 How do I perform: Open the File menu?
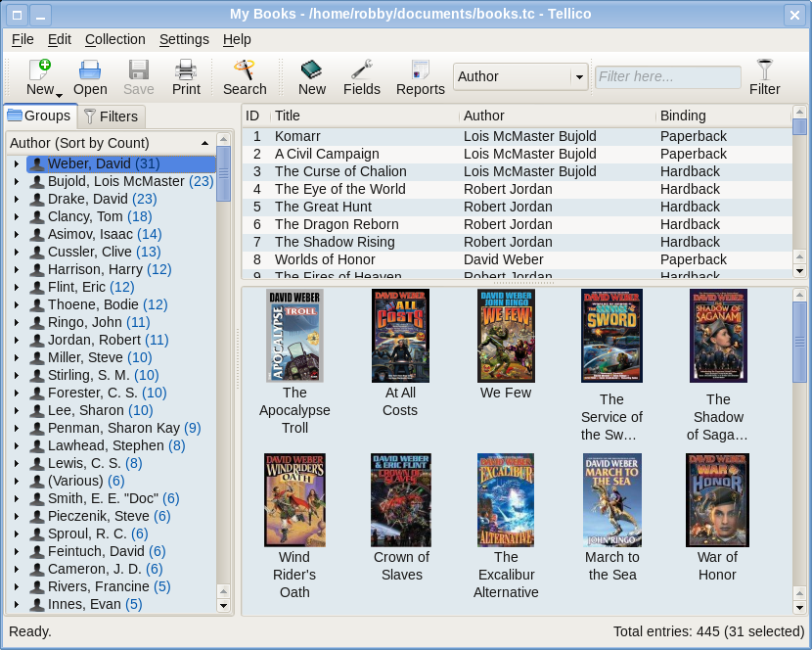tap(23, 39)
